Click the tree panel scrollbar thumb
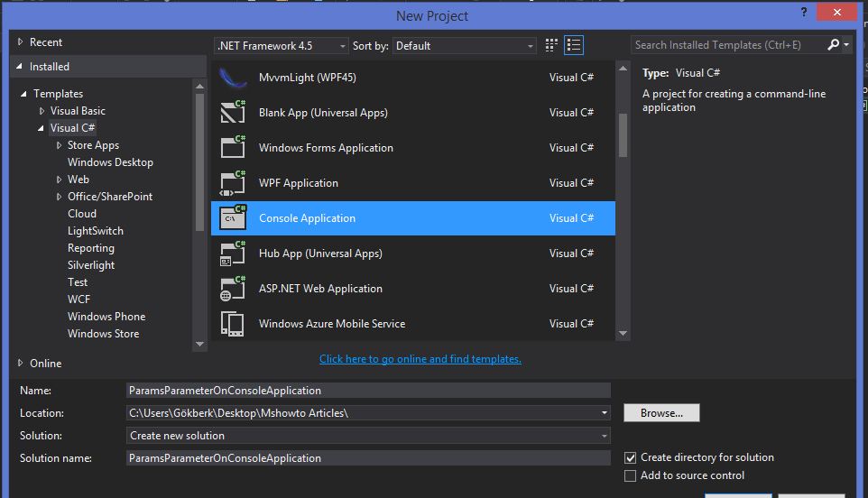868x498 pixels. (199, 161)
